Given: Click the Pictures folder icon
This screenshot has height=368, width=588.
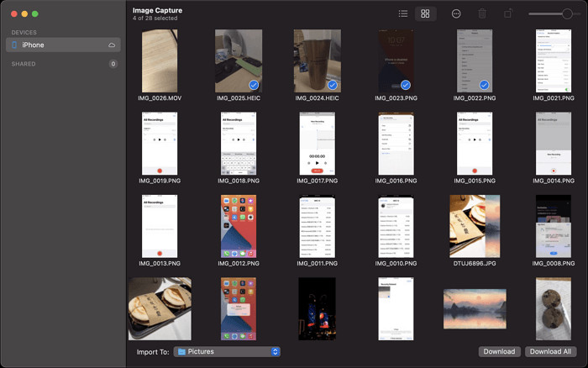Looking at the screenshot, I should (181, 351).
